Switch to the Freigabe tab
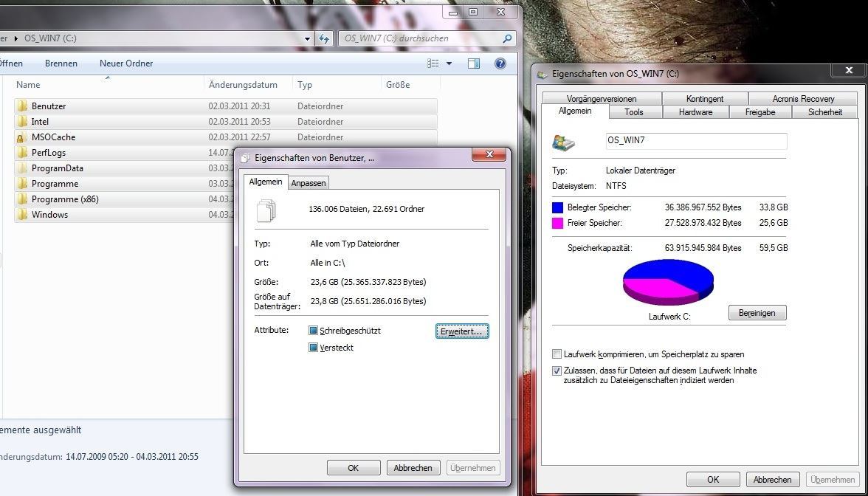The height and width of the screenshot is (496, 868). [x=760, y=112]
